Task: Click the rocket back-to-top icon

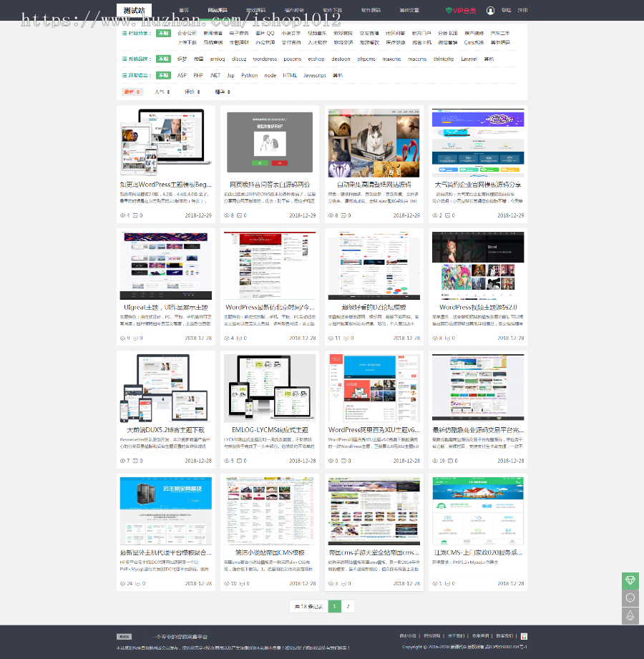Action: click(630, 615)
